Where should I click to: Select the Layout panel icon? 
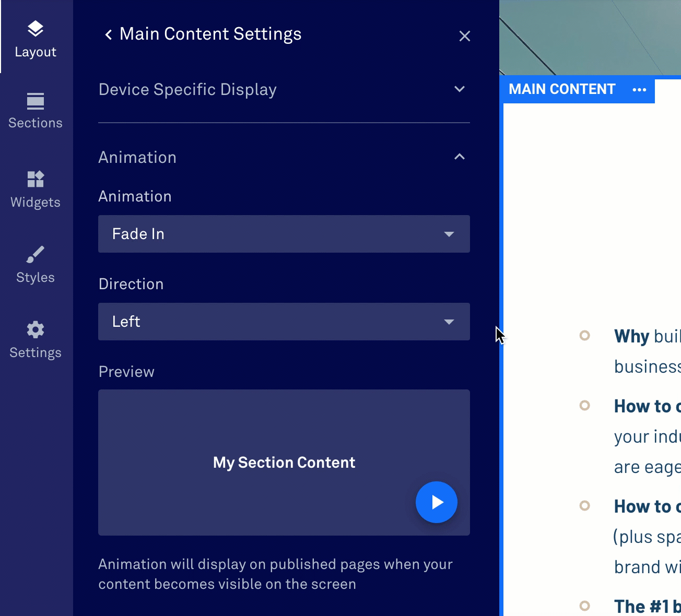[35, 37]
